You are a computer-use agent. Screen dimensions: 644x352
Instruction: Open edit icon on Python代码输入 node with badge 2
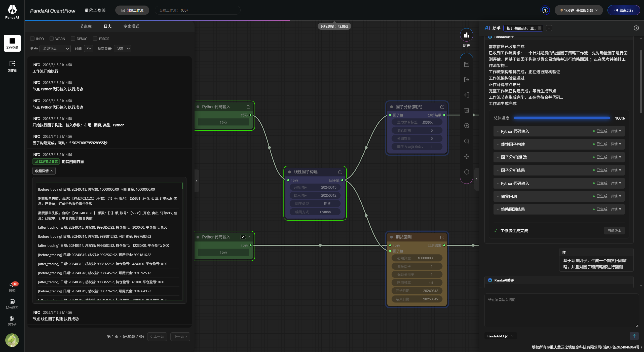point(249,237)
